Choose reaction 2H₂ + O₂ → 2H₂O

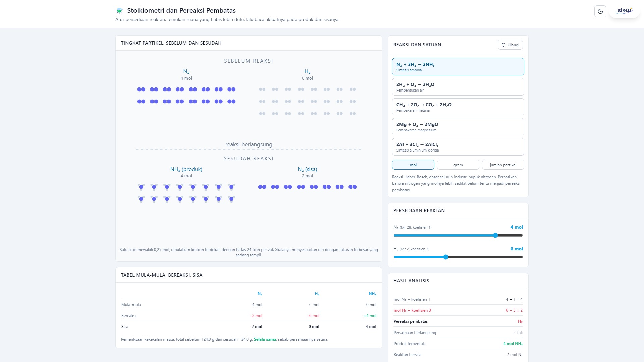click(x=458, y=87)
